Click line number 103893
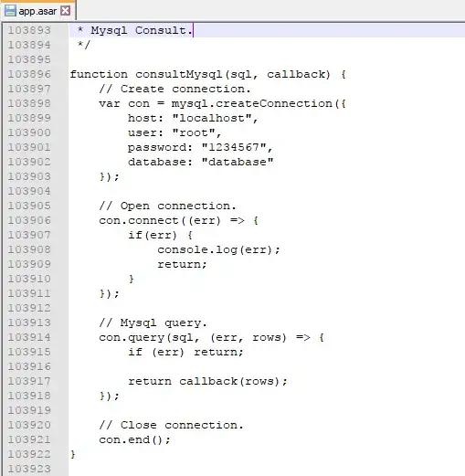This screenshot has width=465, height=476. tap(29, 30)
